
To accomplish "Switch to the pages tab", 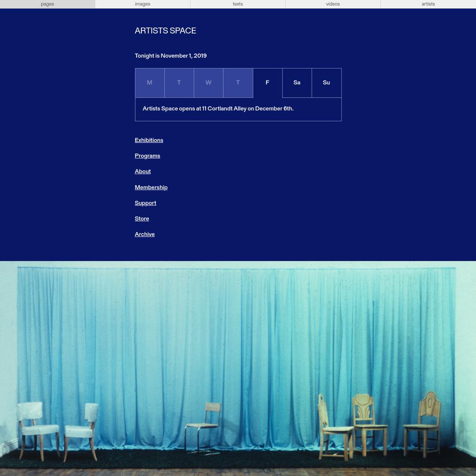I will 47,4.
